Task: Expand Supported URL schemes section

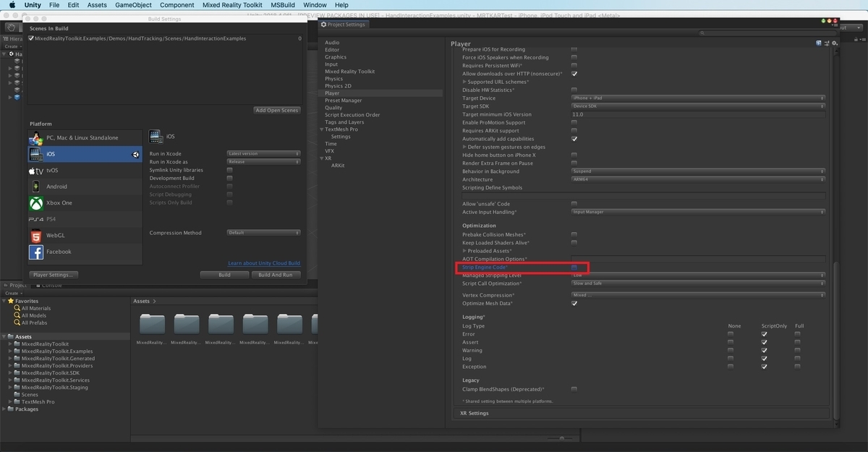Action: (x=464, y=82)
